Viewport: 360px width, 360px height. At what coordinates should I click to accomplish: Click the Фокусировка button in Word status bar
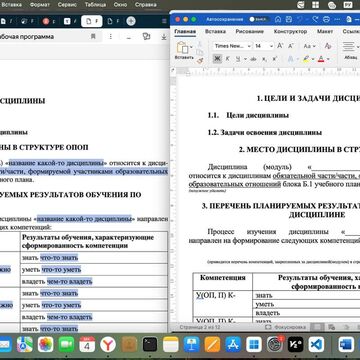pyautogui.click(x=285, y=327)
